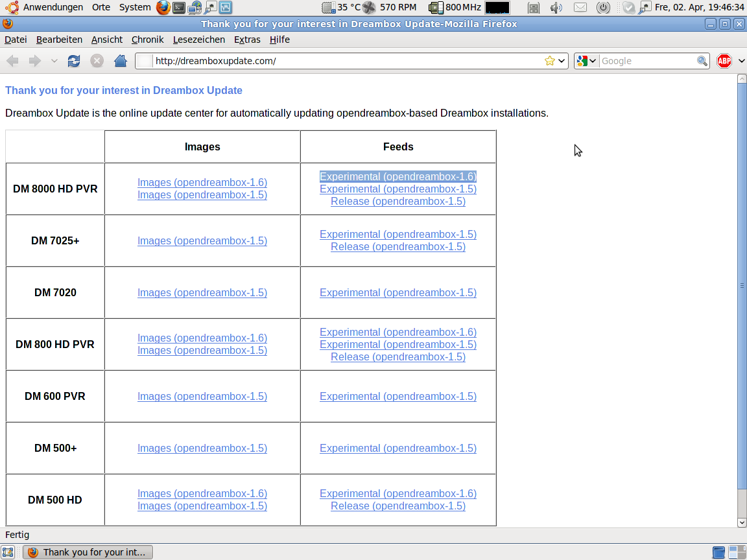
Task: Launch Firefox from the top panel icon
Action: (163, 8)
